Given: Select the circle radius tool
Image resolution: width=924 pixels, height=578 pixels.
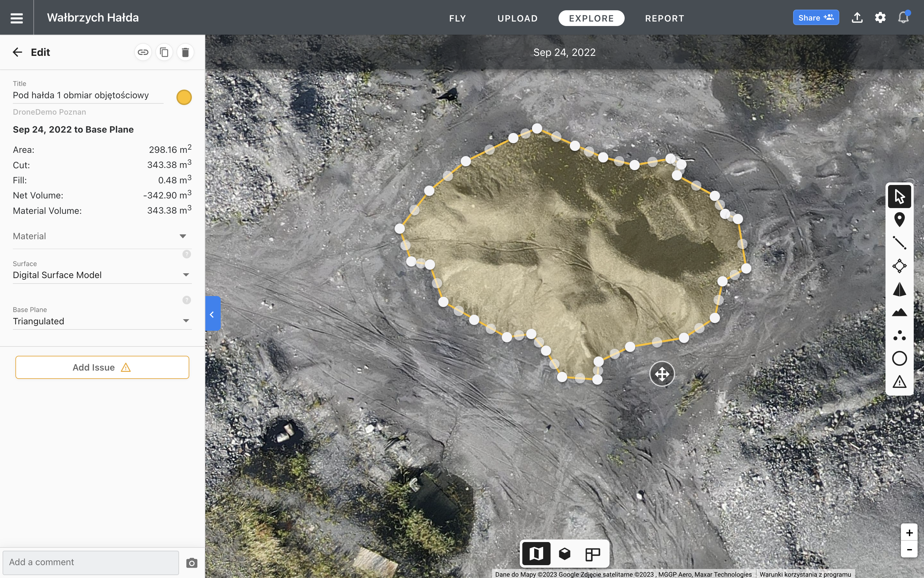Looking at the screenshot, I should (x=899, y=359).
